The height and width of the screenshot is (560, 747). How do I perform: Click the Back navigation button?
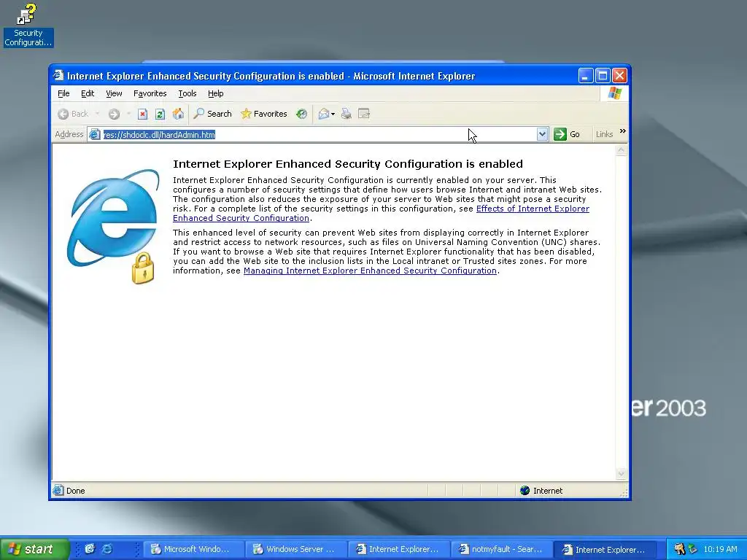click(x=73, y=114)
